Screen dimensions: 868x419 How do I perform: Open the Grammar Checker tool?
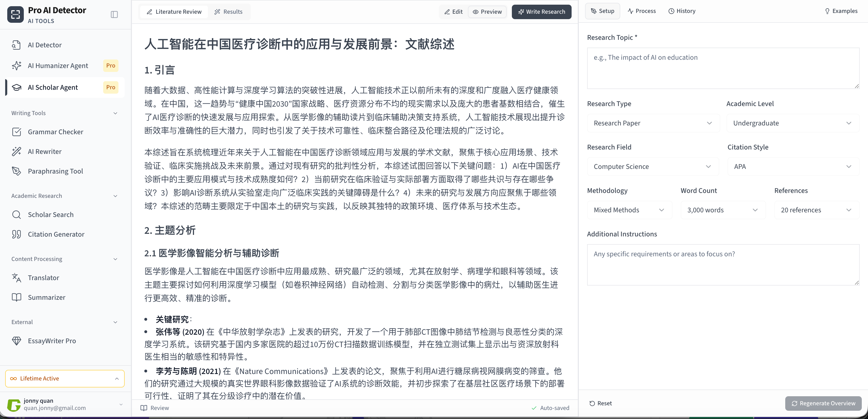tap(55, 132)
